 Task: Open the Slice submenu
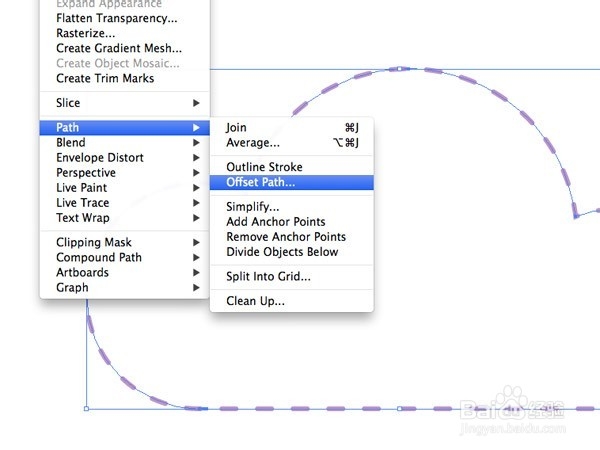[x=124, y=103]
